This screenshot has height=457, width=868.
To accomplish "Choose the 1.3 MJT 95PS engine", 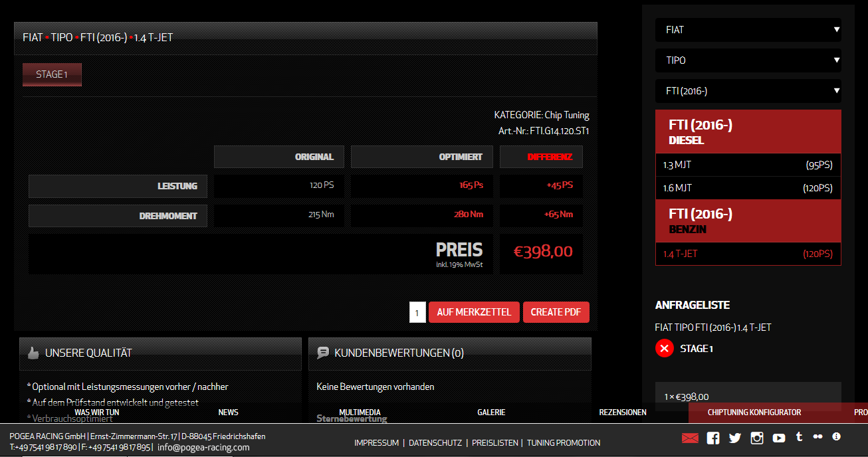I will [x=748, y=165].
